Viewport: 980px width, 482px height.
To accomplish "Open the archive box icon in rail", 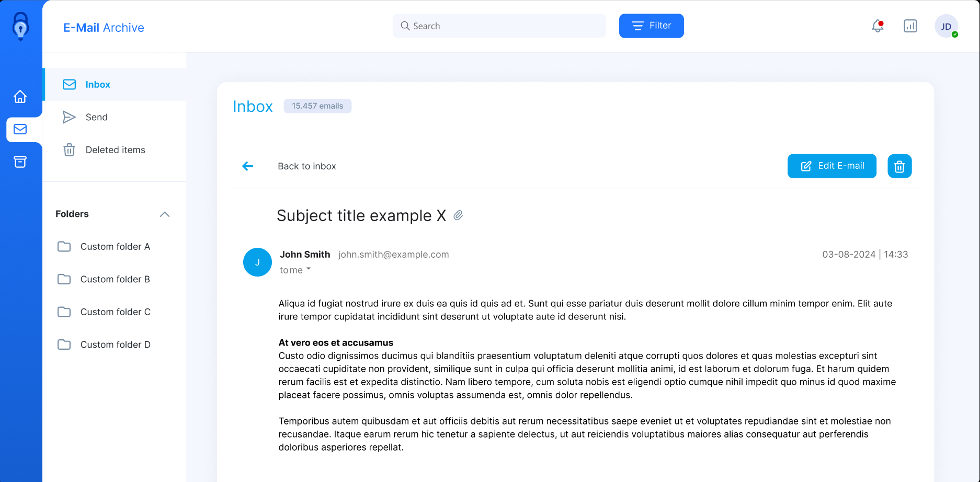I will pyautogui.click(x=20, y=162).
